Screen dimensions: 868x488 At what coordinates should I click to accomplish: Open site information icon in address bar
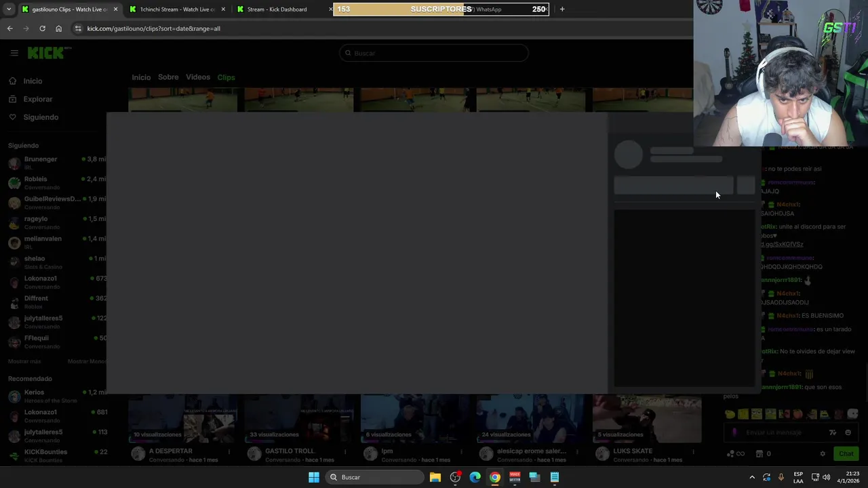pos(78,28)
